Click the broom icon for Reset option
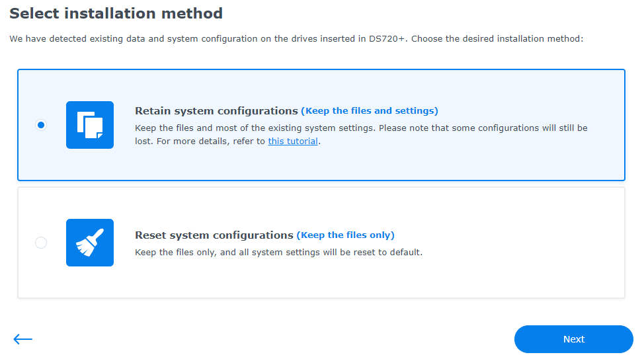The width and height of the screenshot is (644, 363). 90,243
